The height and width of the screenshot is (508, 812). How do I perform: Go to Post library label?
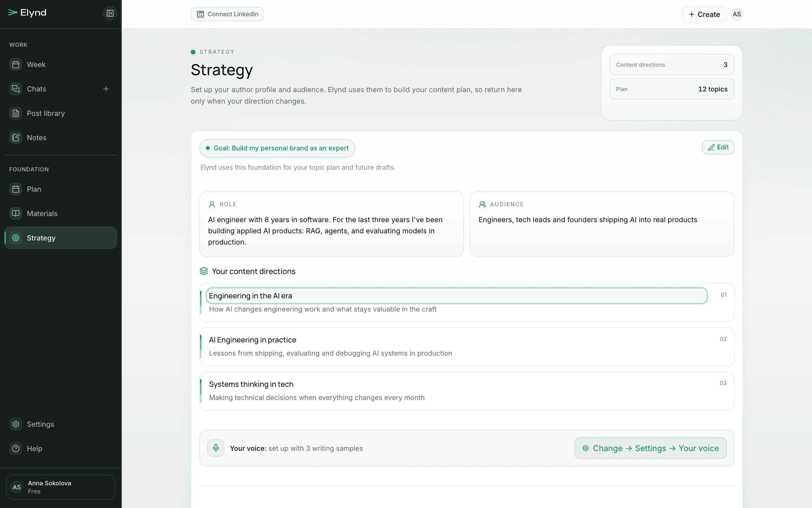click(x=46, y=113)
